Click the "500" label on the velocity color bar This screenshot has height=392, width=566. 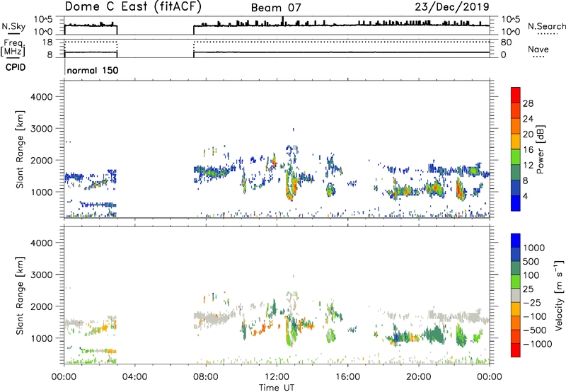pos(532,261)
